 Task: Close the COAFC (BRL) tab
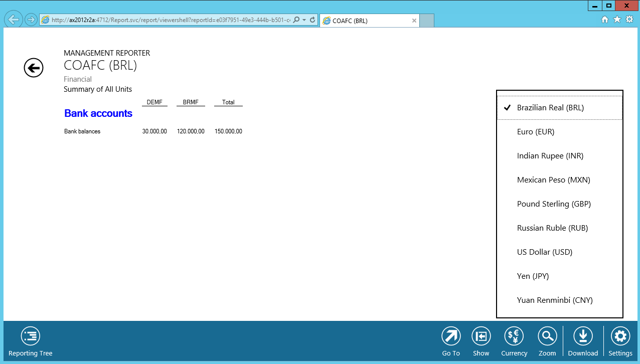pyautogui.click(x=414, y=21)
